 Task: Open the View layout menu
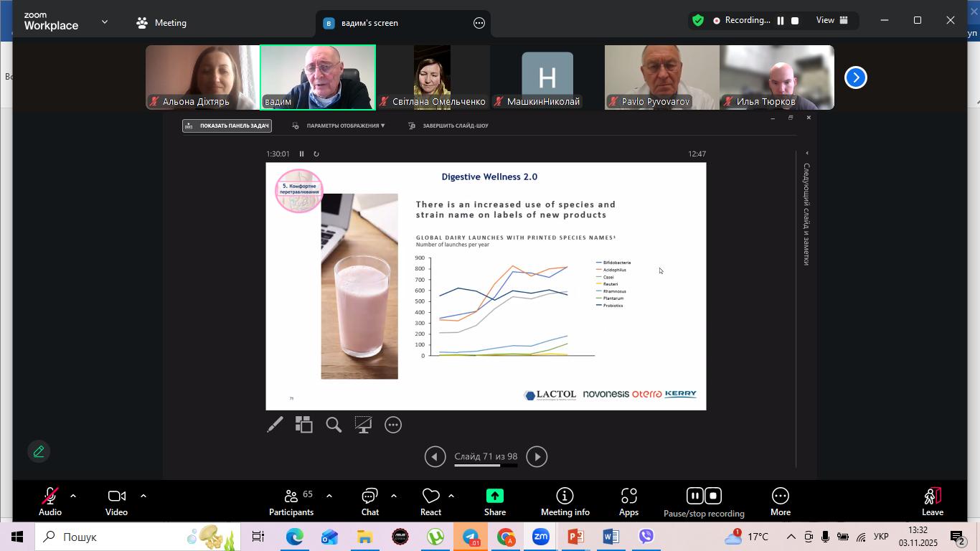831,21
